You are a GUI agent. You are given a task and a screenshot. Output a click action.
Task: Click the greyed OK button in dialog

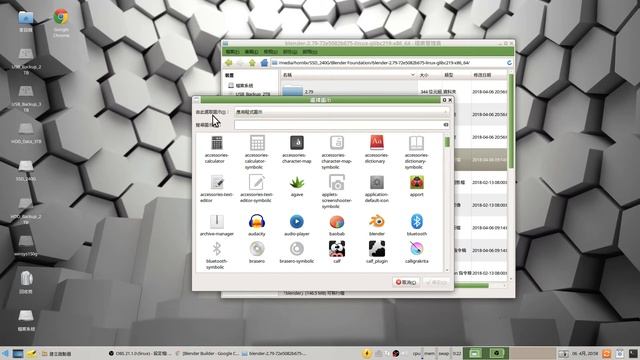tap(437, 282)
